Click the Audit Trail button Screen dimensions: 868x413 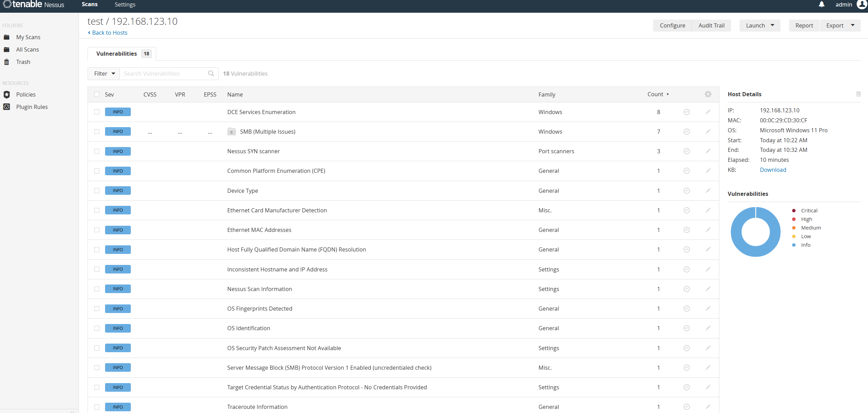[x=711, y=25]
